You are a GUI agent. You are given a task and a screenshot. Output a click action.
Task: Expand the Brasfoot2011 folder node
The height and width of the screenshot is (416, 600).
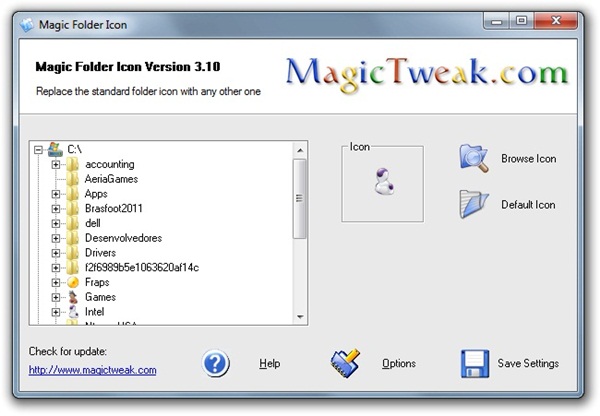[x=56, y=209]
